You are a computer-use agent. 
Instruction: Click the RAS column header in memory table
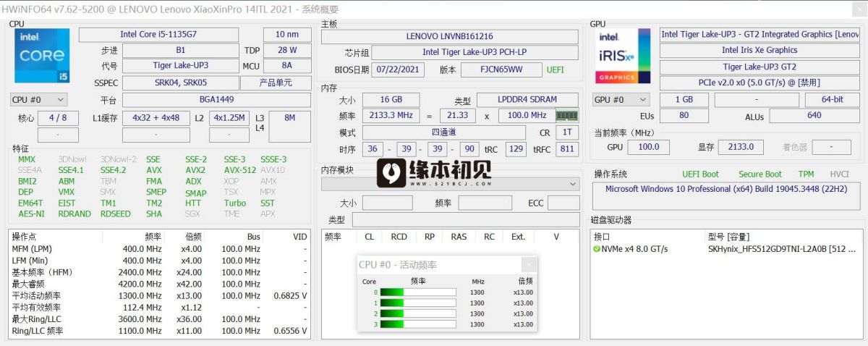point(459,237)
